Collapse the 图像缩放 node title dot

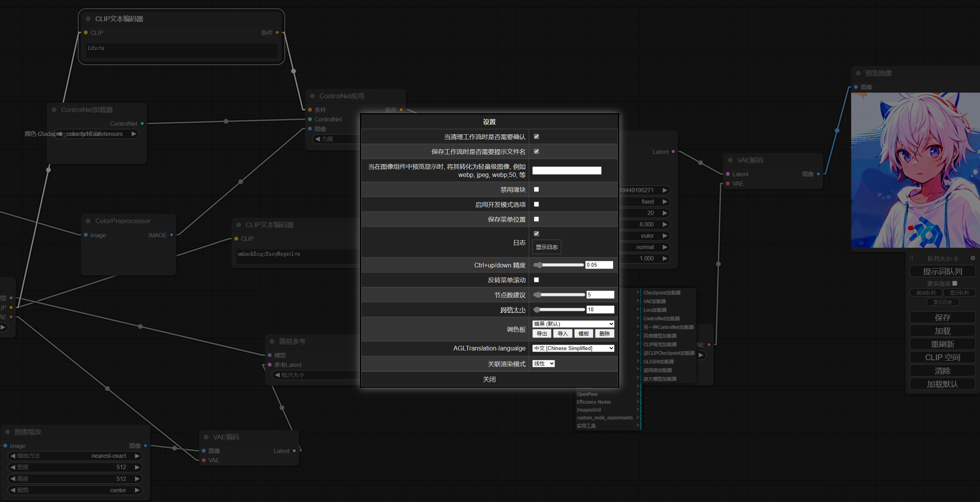point(7,432)
